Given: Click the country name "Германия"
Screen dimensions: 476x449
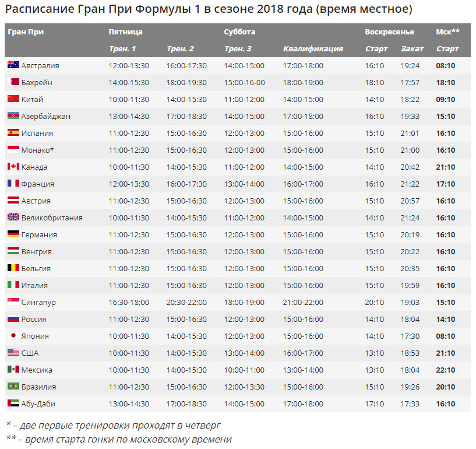Looking at the screenshot, I should (x=39, y=235).
